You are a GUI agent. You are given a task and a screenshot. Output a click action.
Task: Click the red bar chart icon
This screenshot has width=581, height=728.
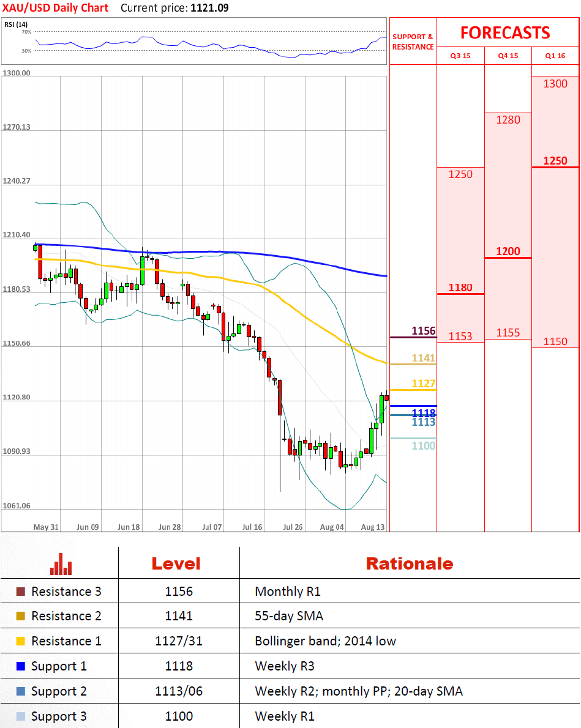click(61, 564)
